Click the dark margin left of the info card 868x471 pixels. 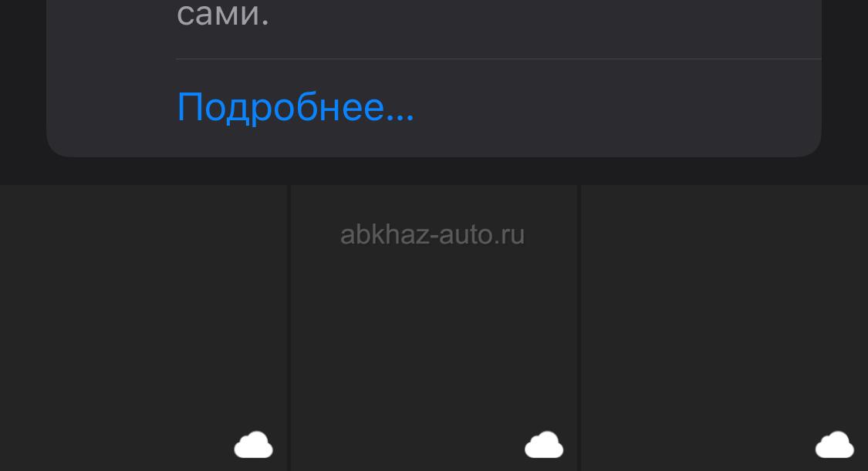(x=22, y=79)
